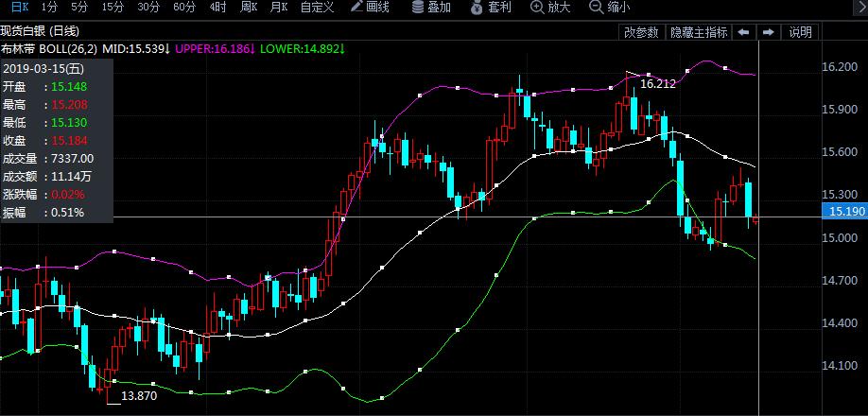Open the 说明 description button

pos(800,32)
